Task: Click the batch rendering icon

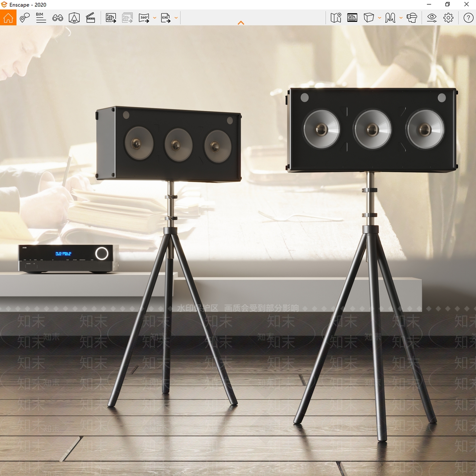Action: tap(127, 18)
